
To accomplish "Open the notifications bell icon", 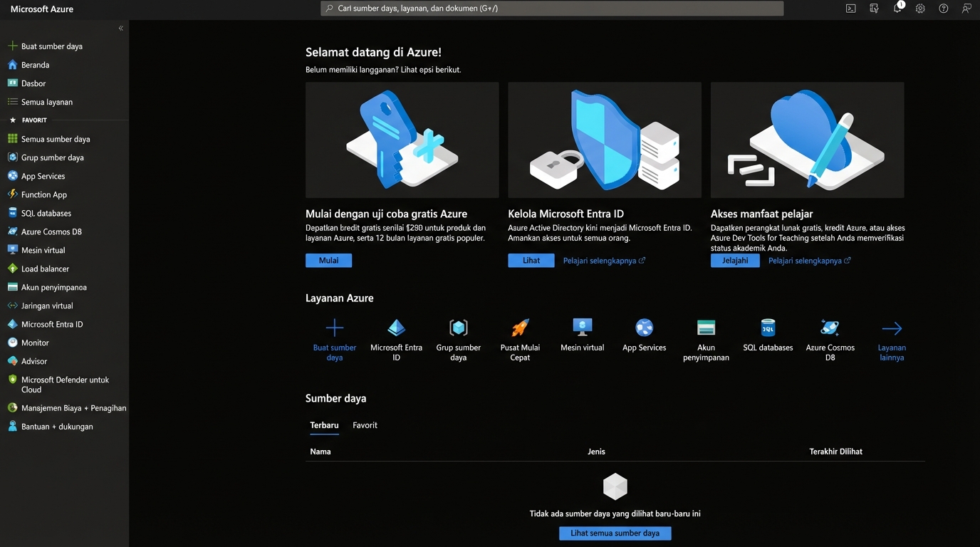I will 897,9.
